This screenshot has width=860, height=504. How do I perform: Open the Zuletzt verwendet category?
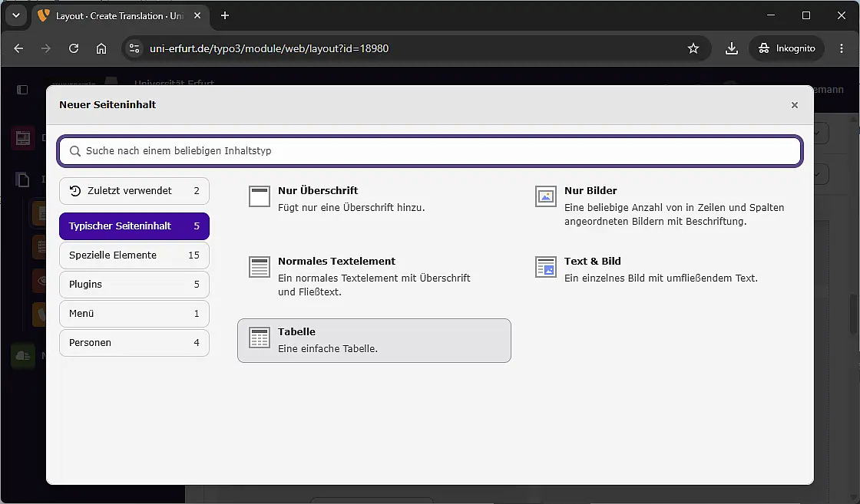click(134, 191)
